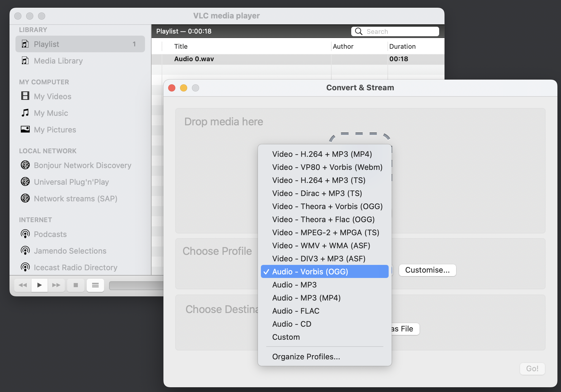
Task: Sort playlist by Duration column
Action: pyautogui.click(x=416, y=46)
